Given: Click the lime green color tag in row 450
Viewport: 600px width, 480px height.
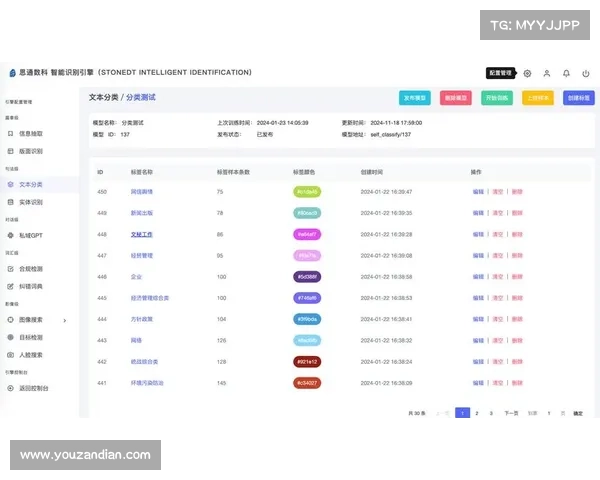Looking at the screenshot, I should (x=307, y=192).
